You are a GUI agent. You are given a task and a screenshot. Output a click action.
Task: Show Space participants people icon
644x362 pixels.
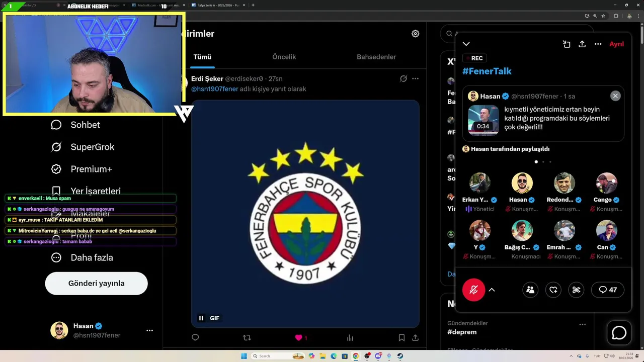tap(530, 290)
